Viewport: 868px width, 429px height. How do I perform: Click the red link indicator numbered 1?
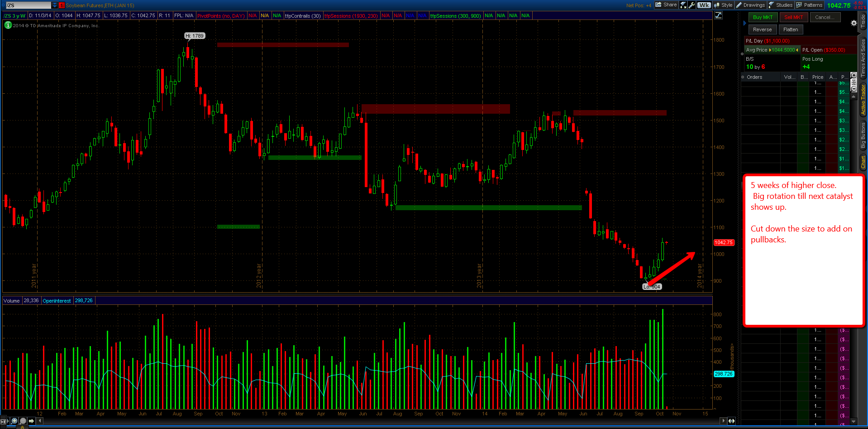pyautogui.click(x=62, y=5)
